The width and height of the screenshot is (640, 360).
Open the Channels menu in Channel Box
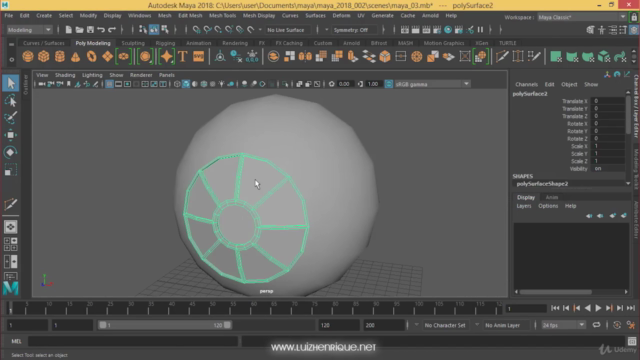point(527,84)
